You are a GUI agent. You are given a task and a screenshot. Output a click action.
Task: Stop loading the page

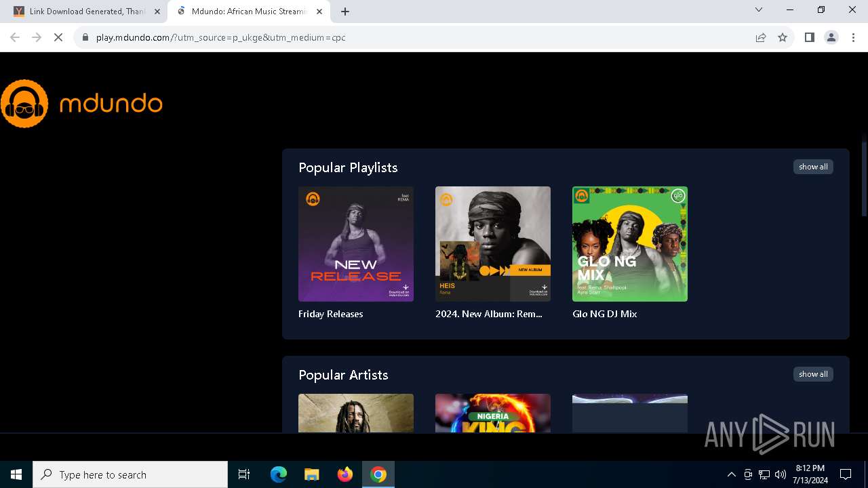point(58,37)
